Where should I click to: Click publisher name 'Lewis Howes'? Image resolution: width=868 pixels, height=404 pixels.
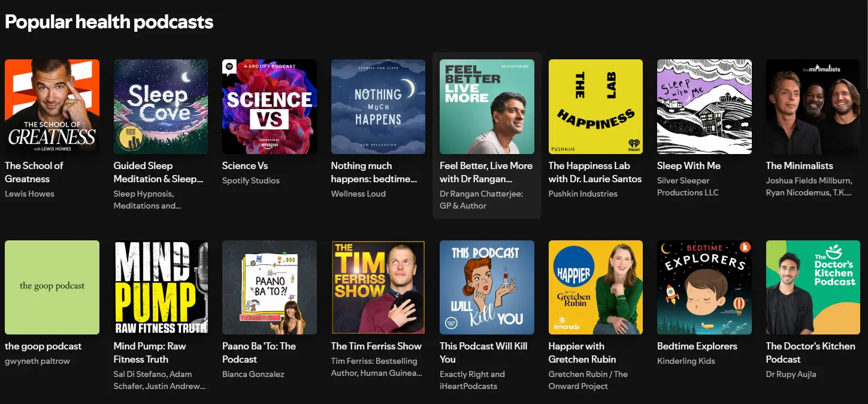point(29,194)
